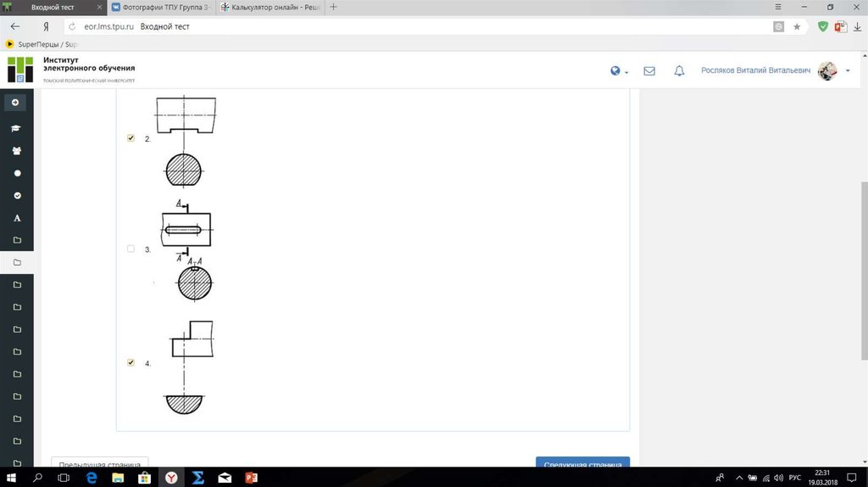Image resolution: width=868 pixels, height=487 pixels.
Task: Open the Yandex home button
Action: click(x=46, y=26)
